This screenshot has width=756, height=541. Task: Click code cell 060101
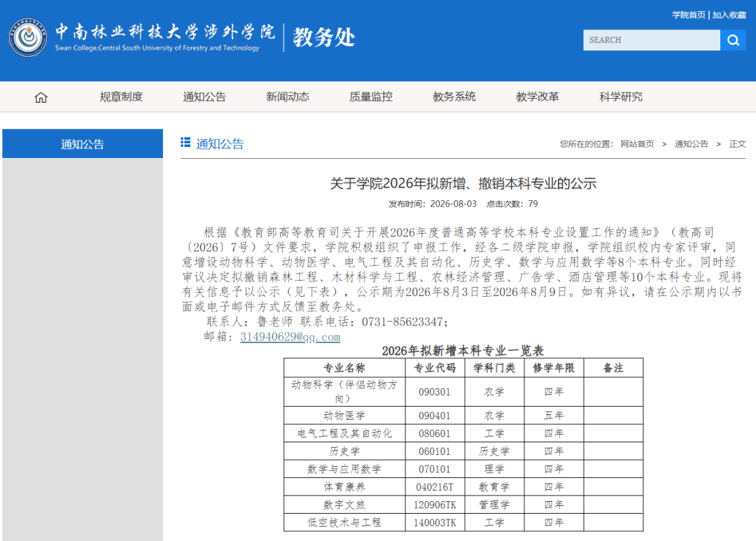tap(435, 451)
